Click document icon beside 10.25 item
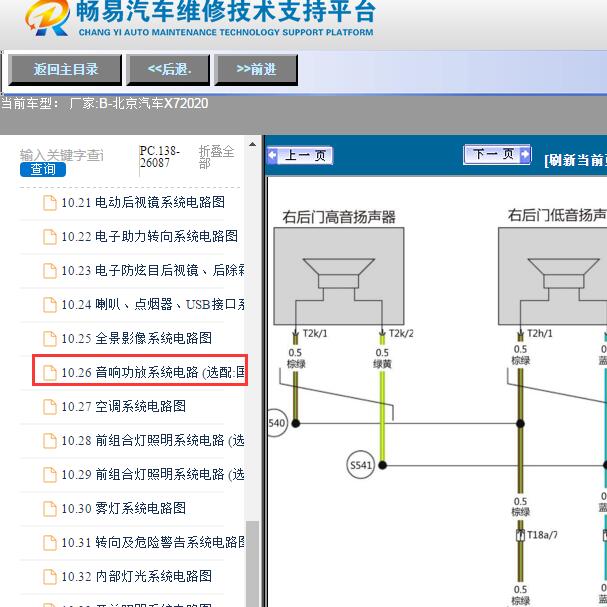The image size is (607, 607). click(50, 339)
